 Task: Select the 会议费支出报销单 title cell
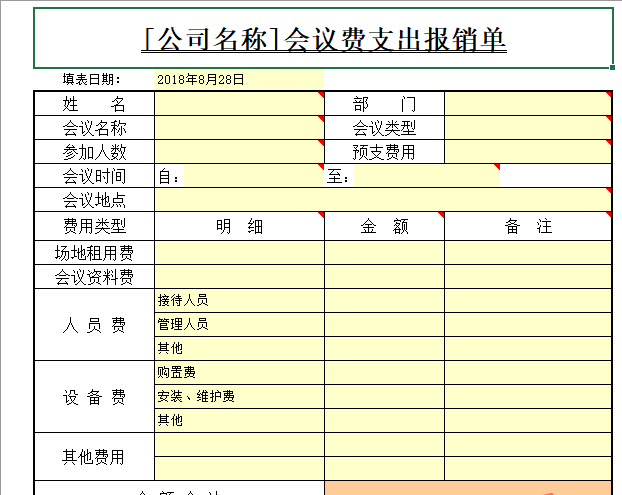coord(324,39)
